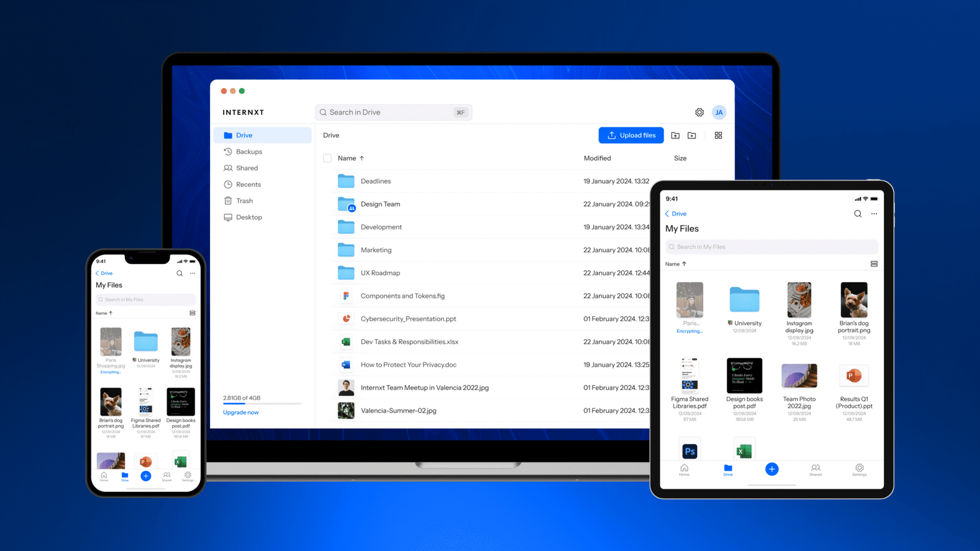This screenshot has width=980, height=551.
Task: Toggle the select-all checkbox in the file list
Action: click(x=328, y=158)
